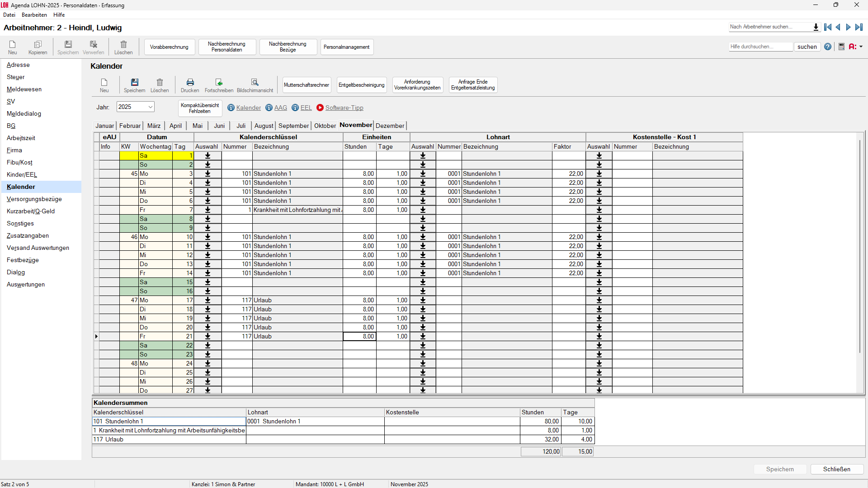Viewport: 868px width, 488px height.
Task: Click the Fortschreiben icon
Action: (x=219, y=83)
